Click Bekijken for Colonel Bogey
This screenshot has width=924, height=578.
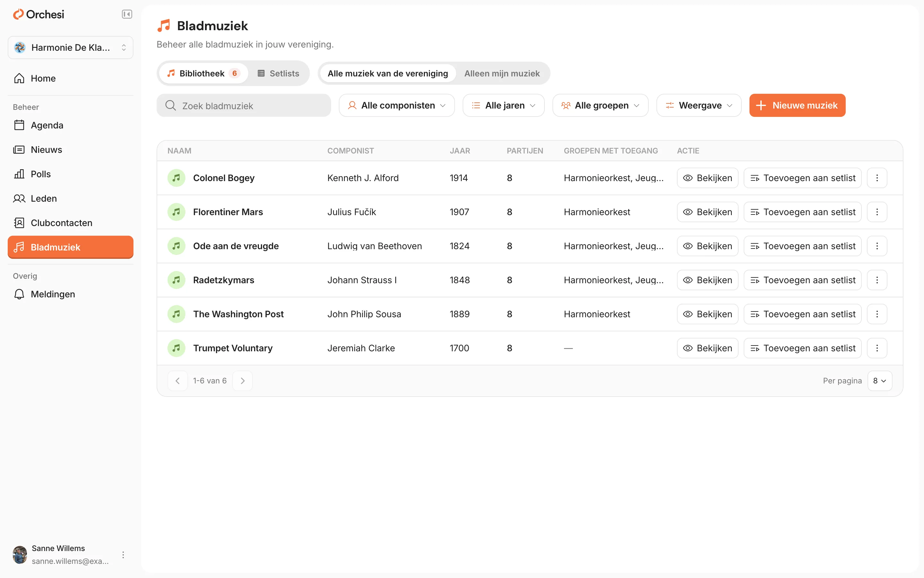(707, 178)
